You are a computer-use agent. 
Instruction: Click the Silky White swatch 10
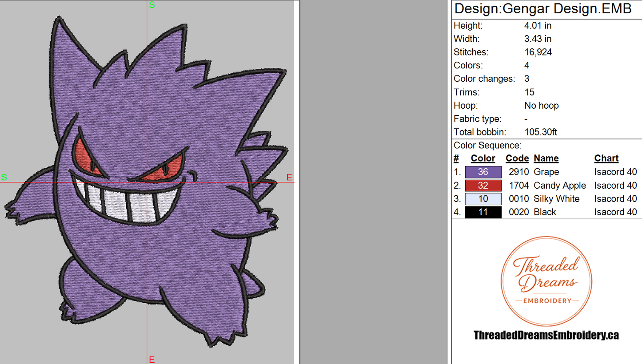tap(483, 199)
